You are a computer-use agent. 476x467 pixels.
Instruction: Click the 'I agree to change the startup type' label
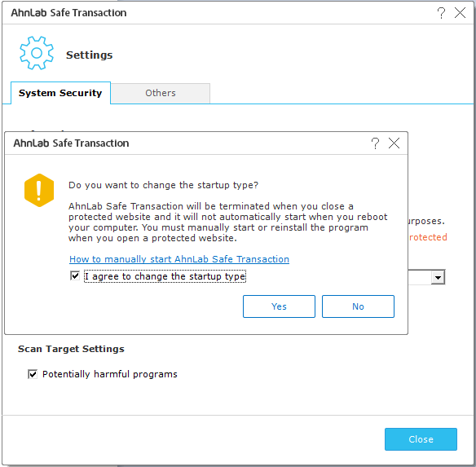tap(165, 276)
